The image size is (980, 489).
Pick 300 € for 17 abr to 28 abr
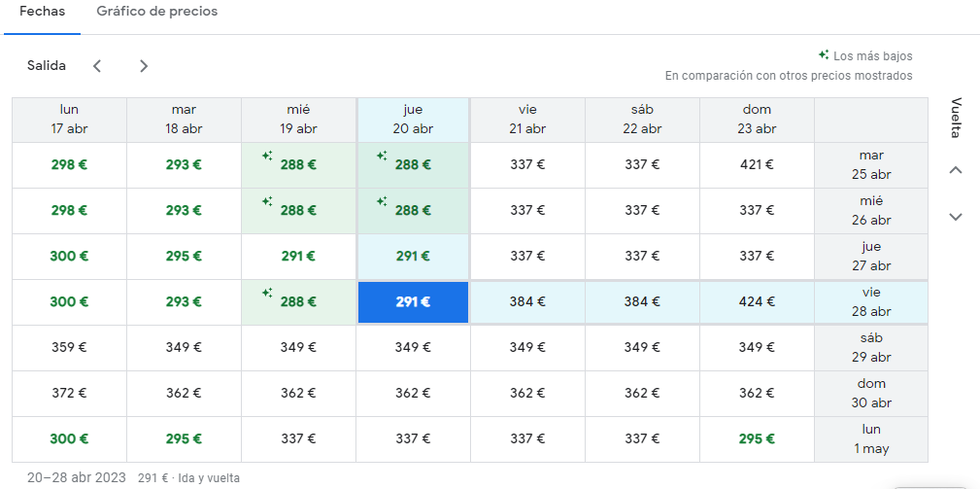(69, 302)
